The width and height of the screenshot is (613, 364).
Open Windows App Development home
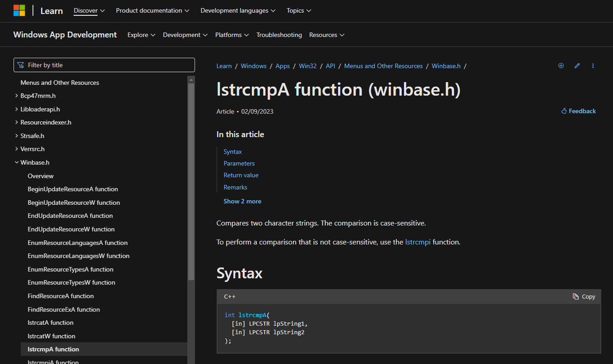click(65, 35)
